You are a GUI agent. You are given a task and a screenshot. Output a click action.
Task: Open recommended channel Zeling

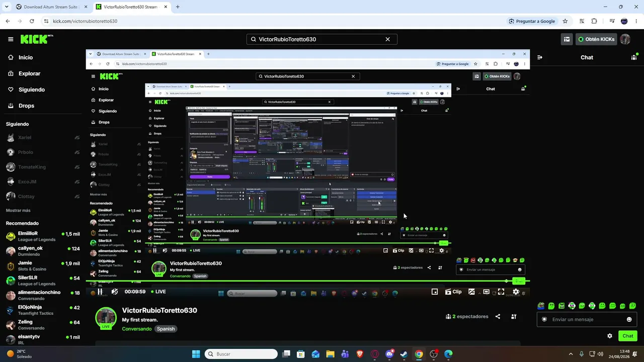[43, 325]
